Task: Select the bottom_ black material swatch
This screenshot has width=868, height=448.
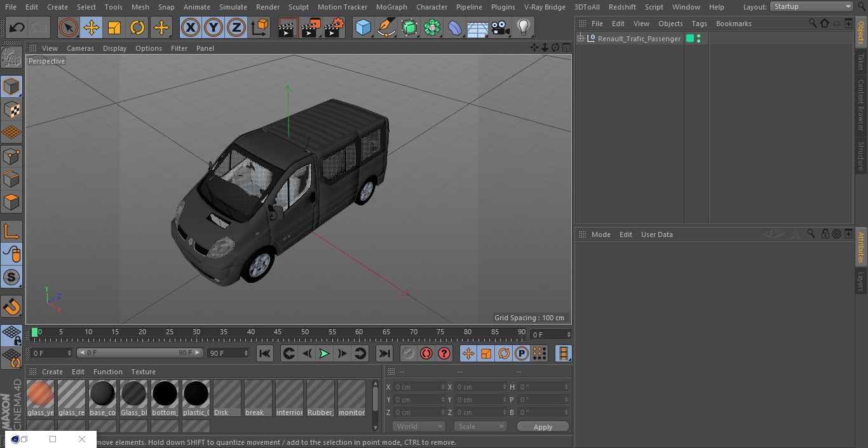Action: click(165, 394)
